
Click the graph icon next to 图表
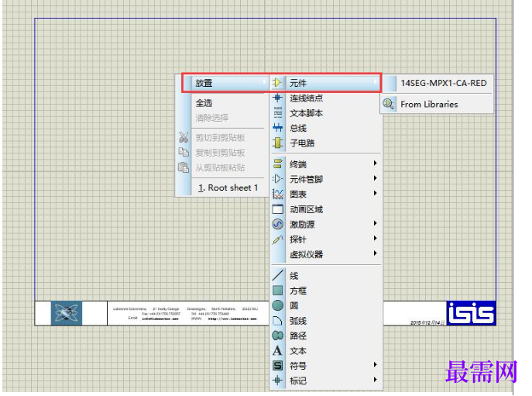277,194
